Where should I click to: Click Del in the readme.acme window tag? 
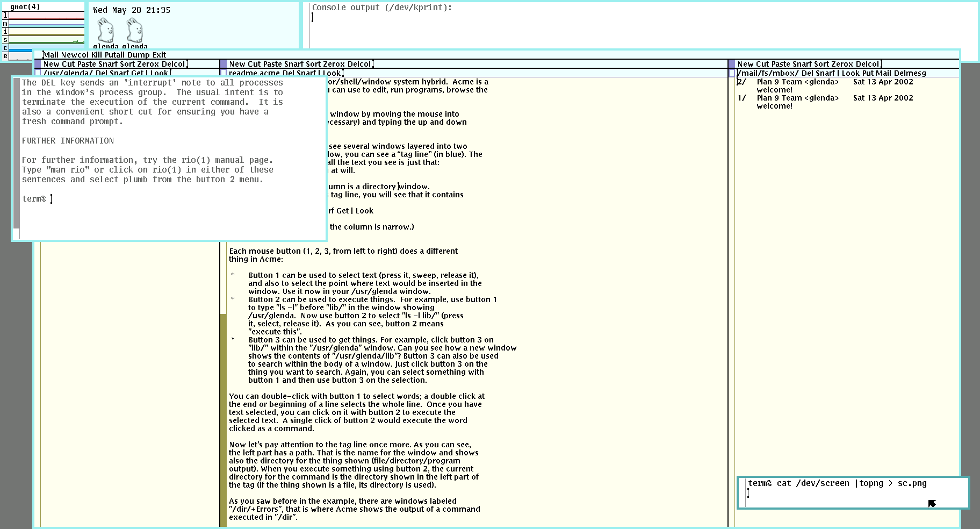289,73
